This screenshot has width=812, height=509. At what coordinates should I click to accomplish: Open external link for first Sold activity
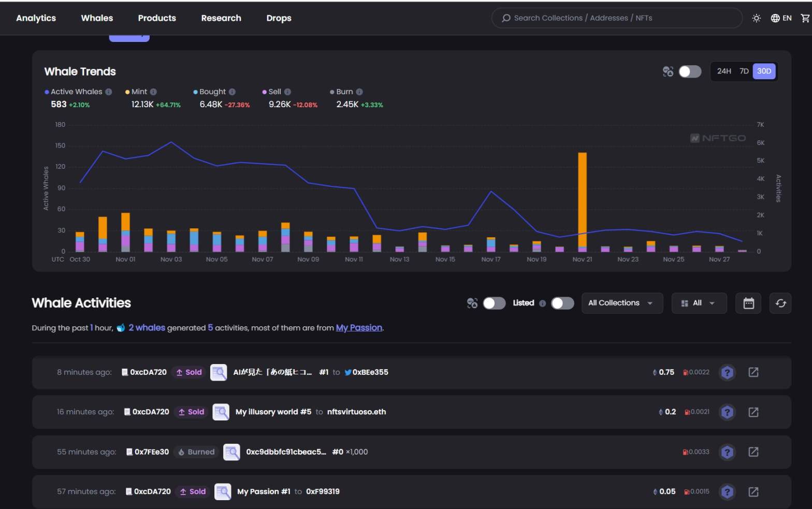(753, 372)
